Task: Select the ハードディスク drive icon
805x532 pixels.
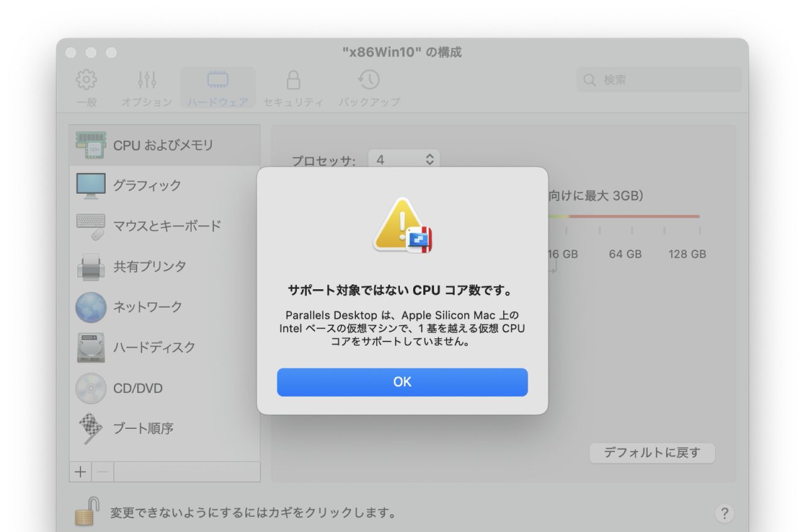Action: pos(91,347)
